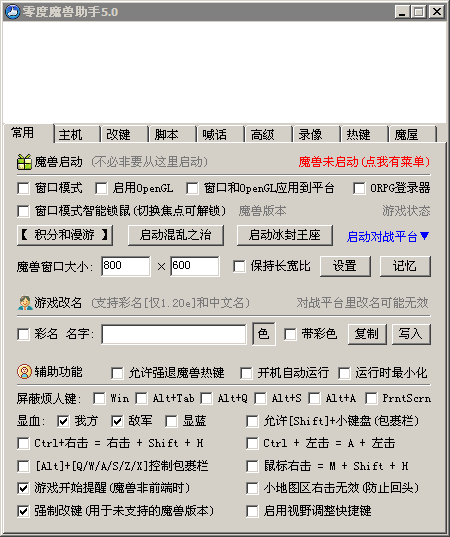Enable 小地图区右击无效 checkbox
Viewport: 450px width, 537px height.
pos(252,488)
